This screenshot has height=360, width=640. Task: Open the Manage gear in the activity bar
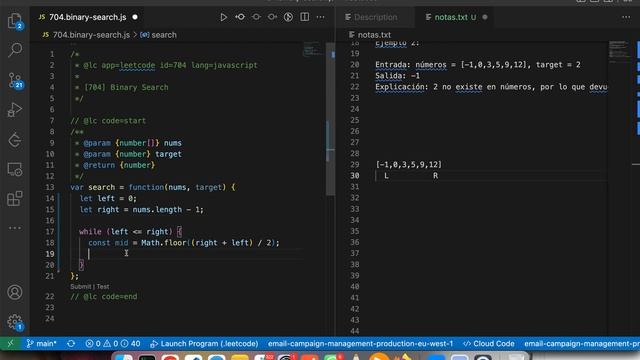pos(15,322)
